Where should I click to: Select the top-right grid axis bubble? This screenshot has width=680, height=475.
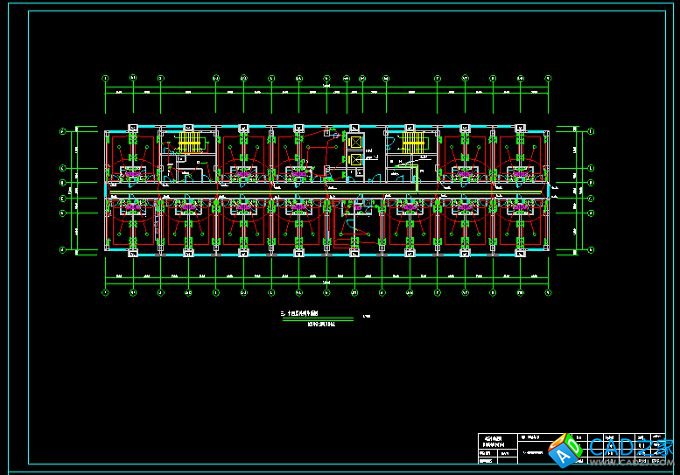pyautogui.click(x=547, y=75)
